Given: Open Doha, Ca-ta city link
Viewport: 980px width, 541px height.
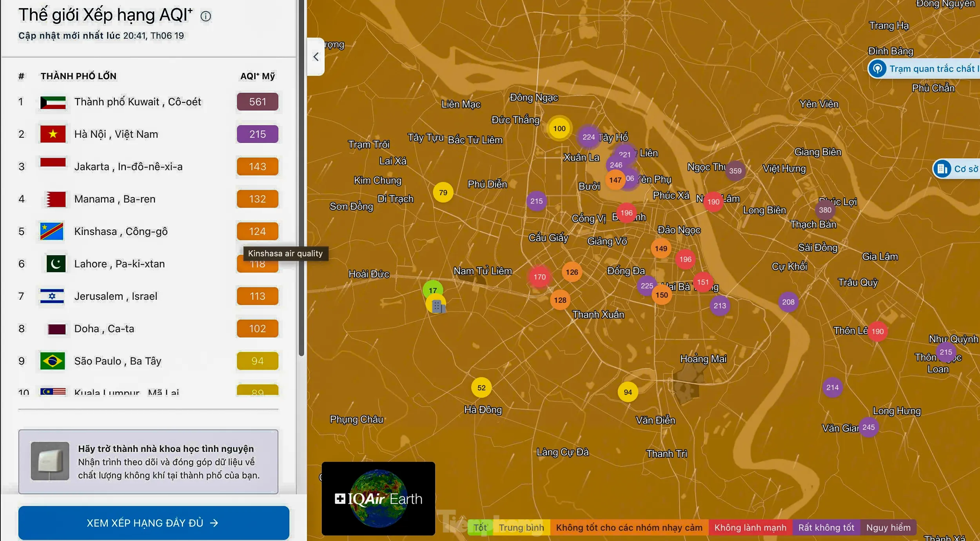Looking at the screenshot, I should [x=104, y=329].
